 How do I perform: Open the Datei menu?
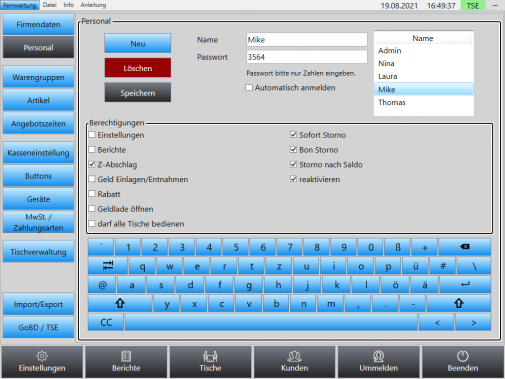pos(50,5)
